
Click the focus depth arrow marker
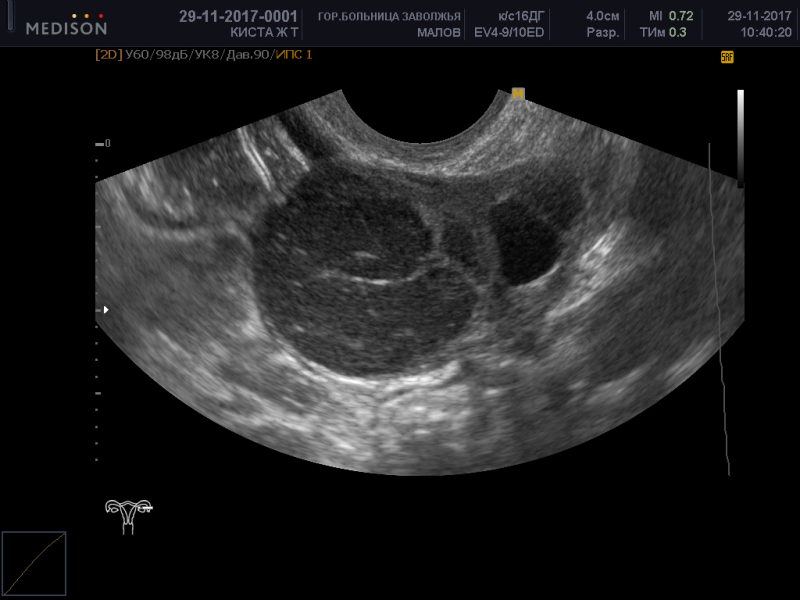pos(106,310)
